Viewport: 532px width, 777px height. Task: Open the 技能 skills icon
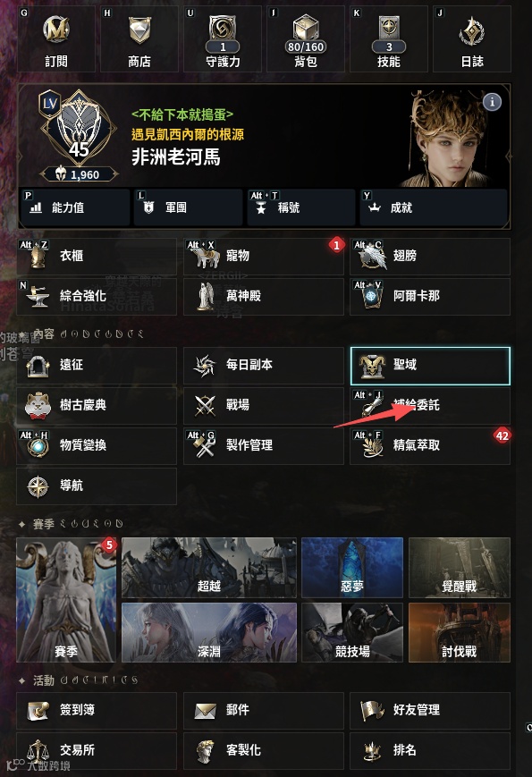pyautogui.click(x=389, y=39)
